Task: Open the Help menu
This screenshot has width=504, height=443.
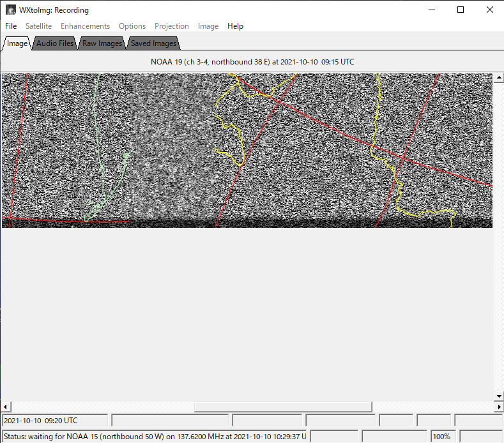Action: tap(235, 26)
